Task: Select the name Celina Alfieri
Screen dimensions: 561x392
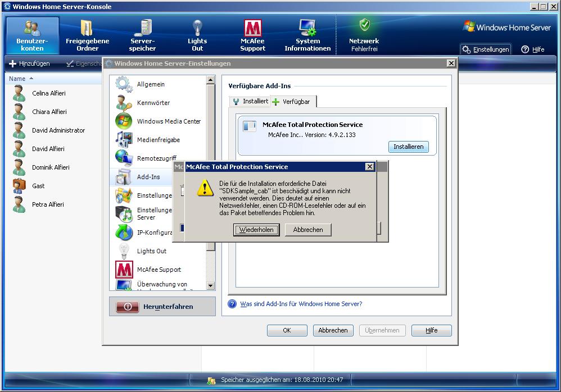Action: (x=49, y=93)
